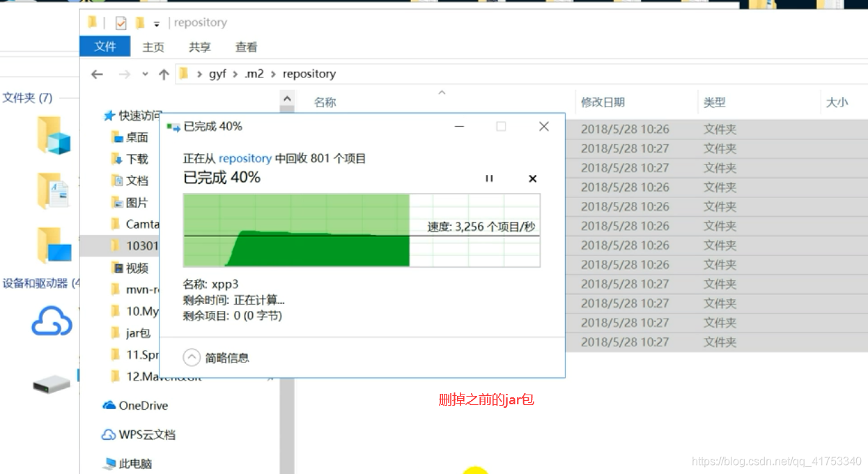The image size is (868, 474).
Task: Click the properties checkmark icon in title bar
Action: pos(121,23)
